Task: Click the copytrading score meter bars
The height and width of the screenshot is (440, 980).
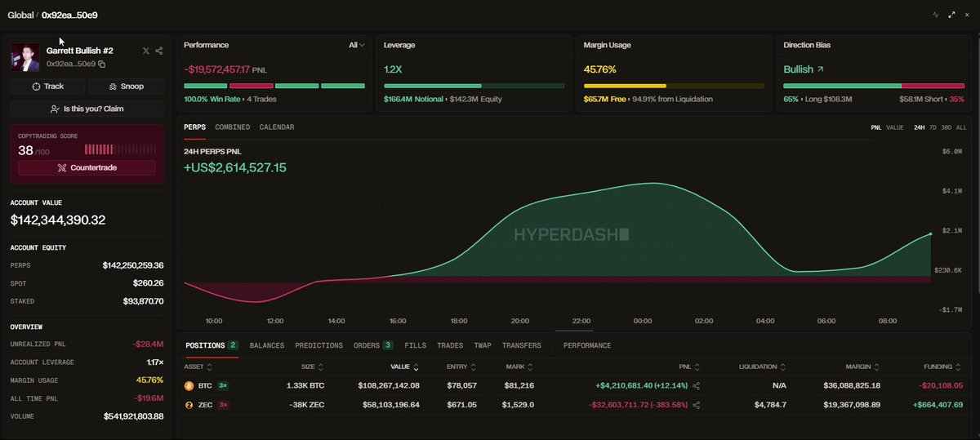Action: pyautogui.click(x=119, y=149)
